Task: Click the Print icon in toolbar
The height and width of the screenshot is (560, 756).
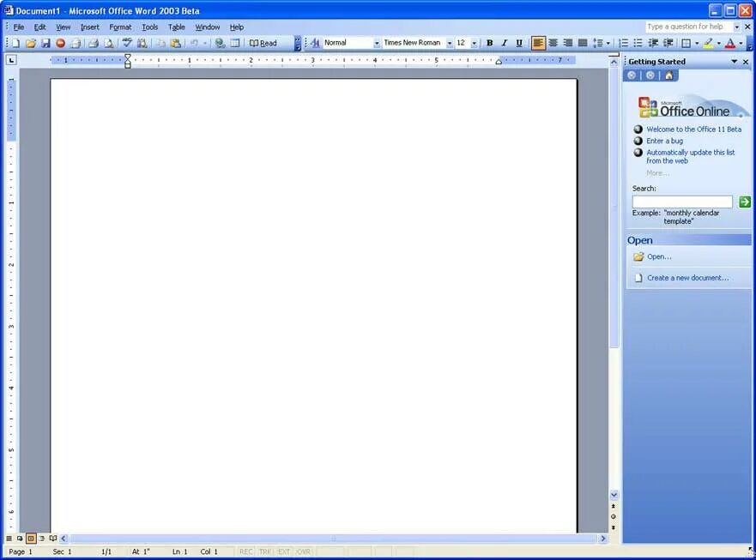Action: point(94,44)
